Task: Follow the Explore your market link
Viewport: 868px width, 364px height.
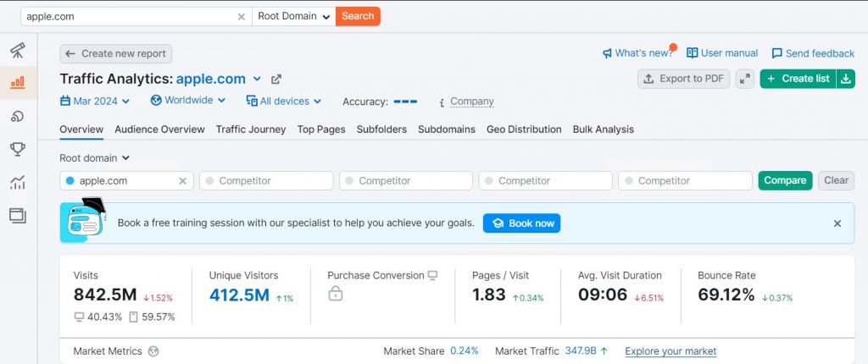Action: pos(670,351)
